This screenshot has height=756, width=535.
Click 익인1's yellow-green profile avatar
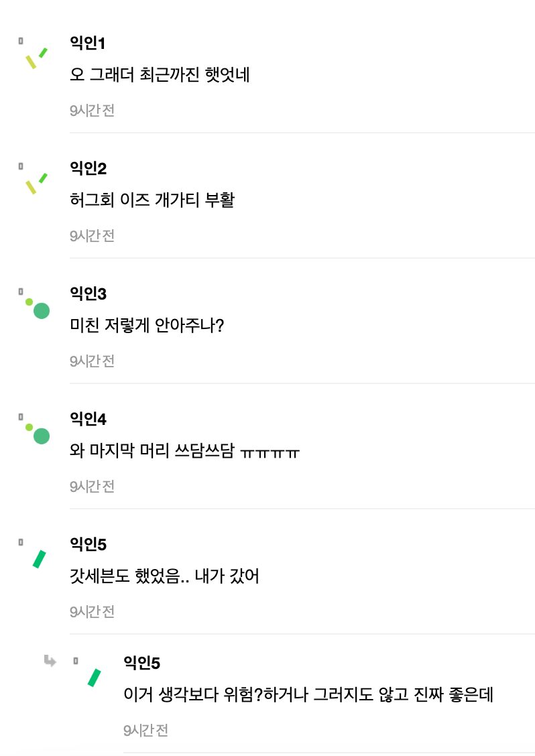(x=35, y=58)
